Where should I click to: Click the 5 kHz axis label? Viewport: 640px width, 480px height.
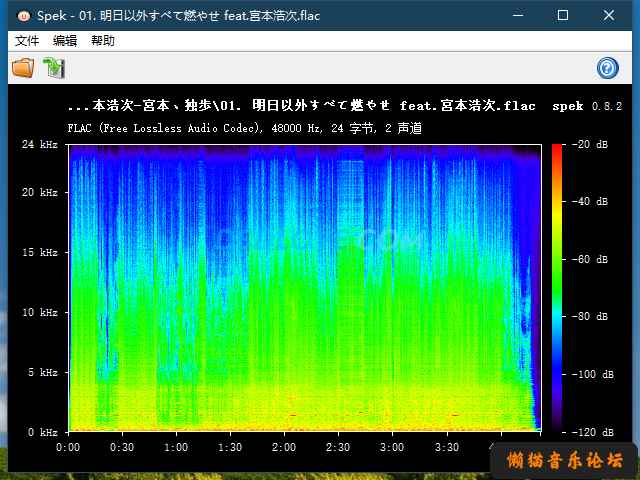[x=43, y=372]
